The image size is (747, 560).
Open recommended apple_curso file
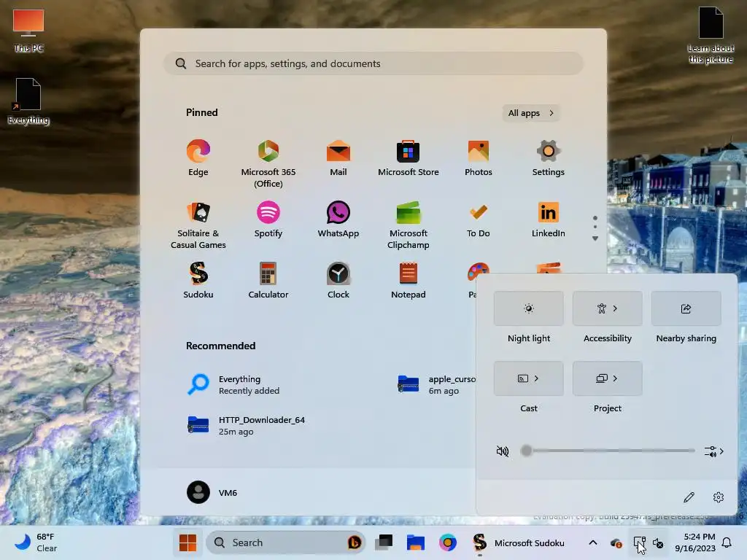point(436,385)
